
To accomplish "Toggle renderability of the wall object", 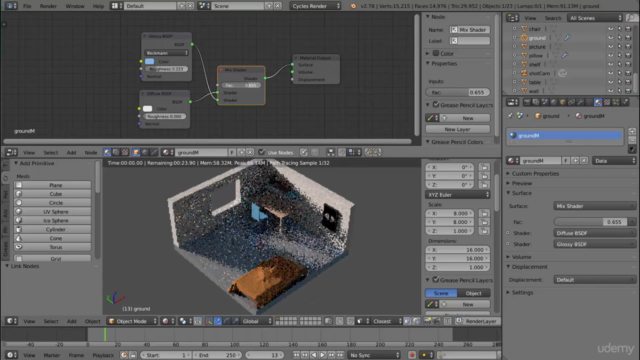I will point(628,91).
